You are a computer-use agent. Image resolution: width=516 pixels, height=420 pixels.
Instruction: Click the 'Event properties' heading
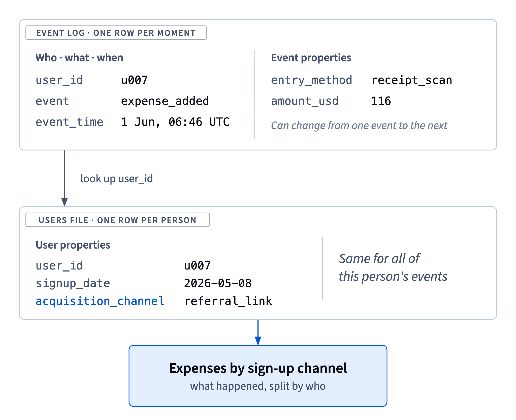(x=311, y=58)
